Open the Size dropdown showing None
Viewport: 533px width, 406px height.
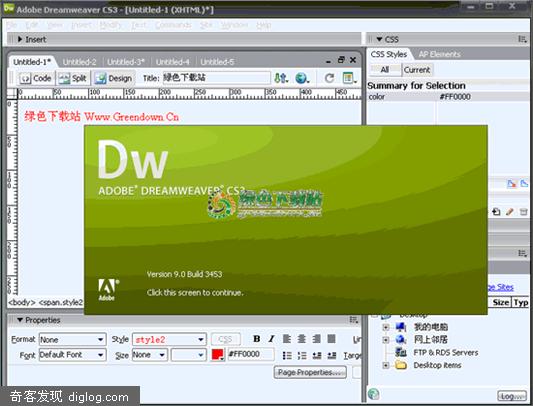149,355
